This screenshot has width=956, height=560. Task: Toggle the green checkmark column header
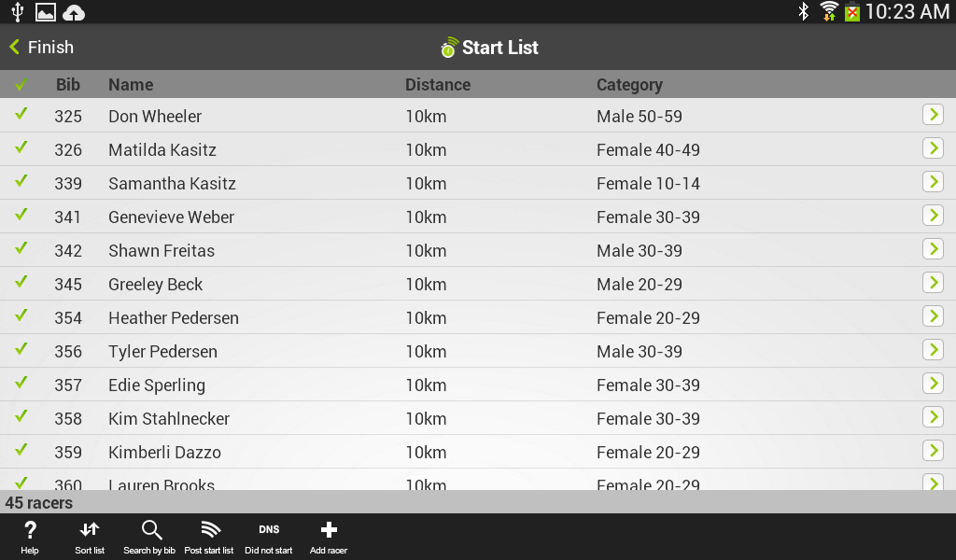coord(21,84)
